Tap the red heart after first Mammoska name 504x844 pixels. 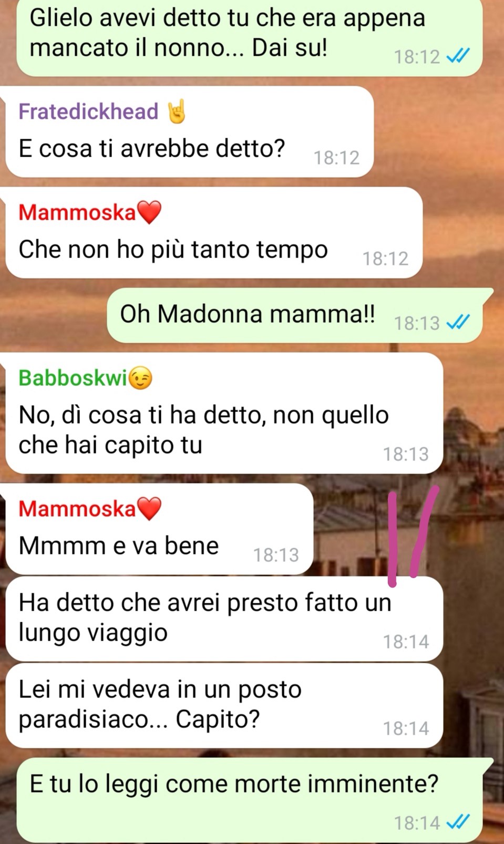tap(149, 212)
